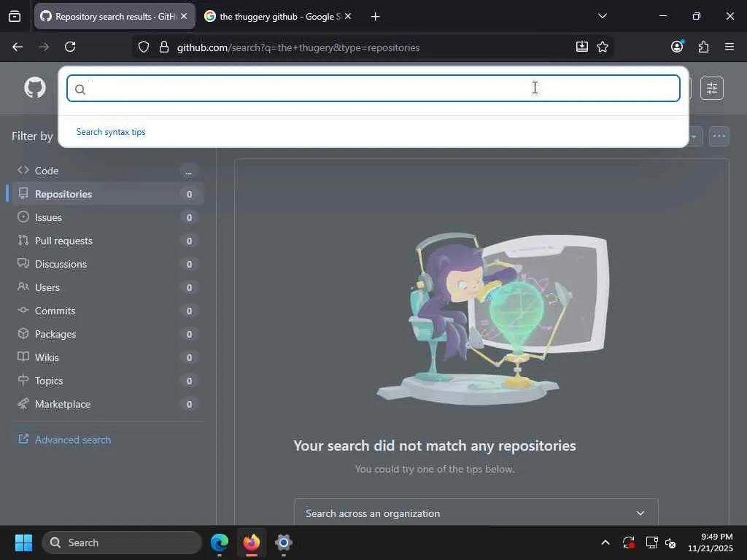
Task: Click the Discussions speech bubbles icon
Action: [x=23, y=262]
